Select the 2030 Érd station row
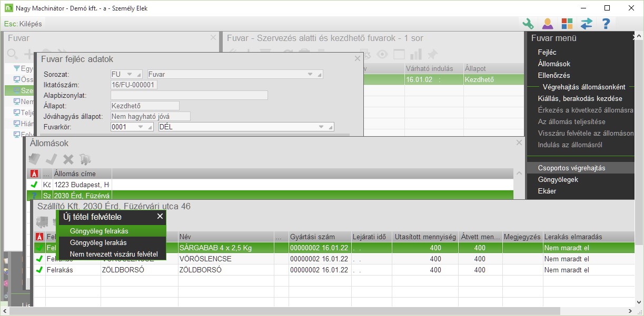Viewport: 644px width, 316px height. tap(270, 195)
